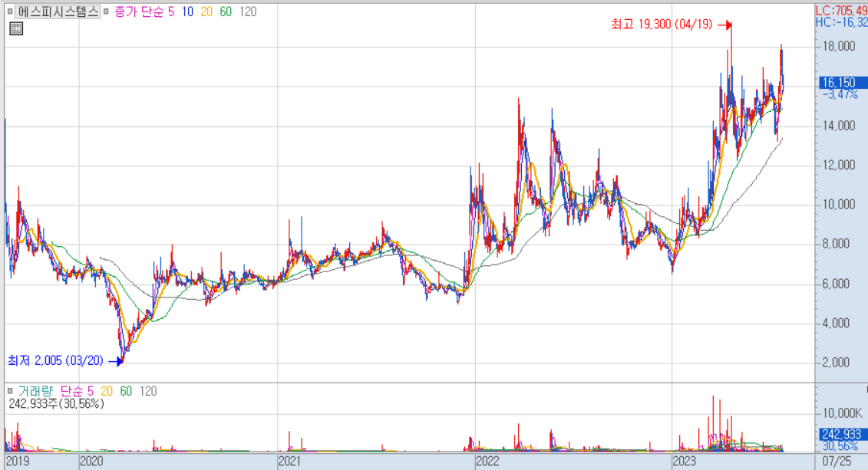Screen dimensions: 868x470
Task: Click the 2021 label on time axis
Action: pyautogui.click(x=289, y=461)
